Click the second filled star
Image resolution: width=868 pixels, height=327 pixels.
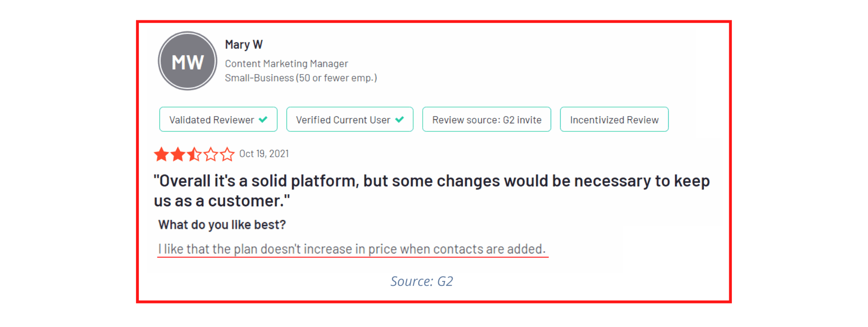tap(178, 154)
